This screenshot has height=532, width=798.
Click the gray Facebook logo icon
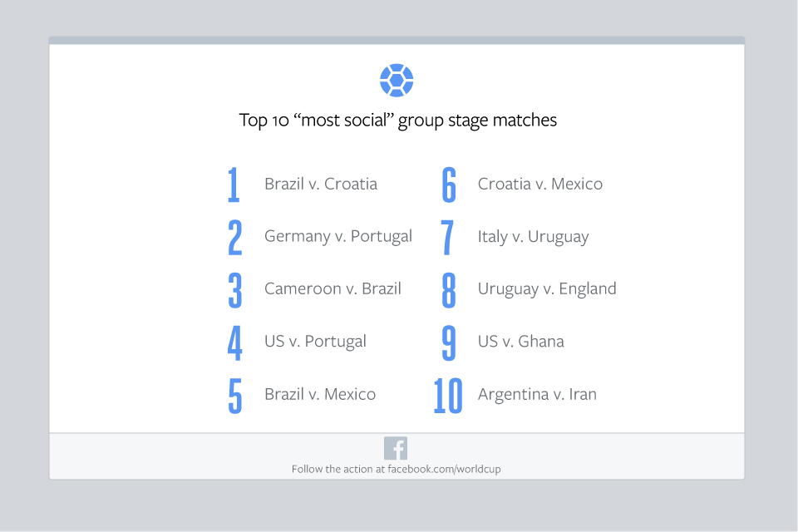[396, 448]
